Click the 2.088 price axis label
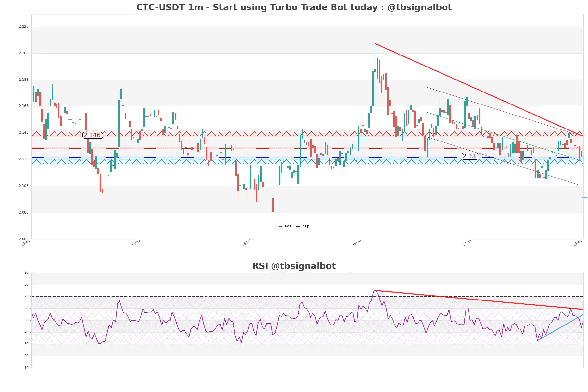The image size is (588, 392). pos(24,213)
